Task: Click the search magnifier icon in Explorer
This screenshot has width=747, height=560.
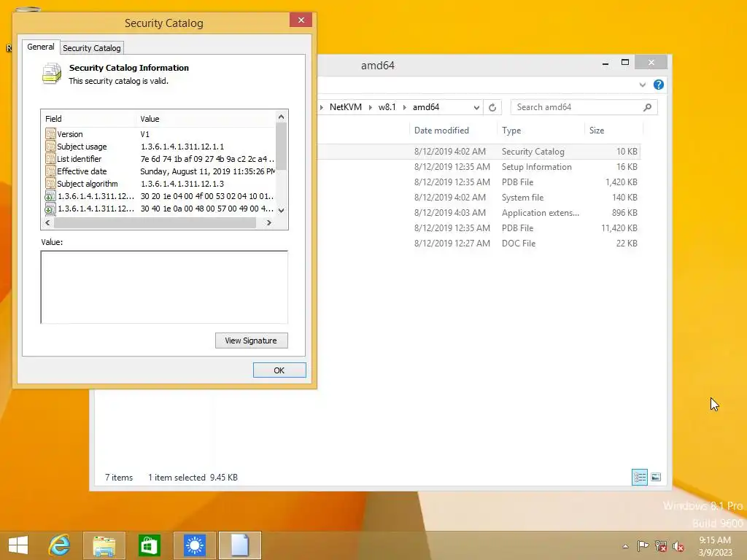Action: coord(647,107)
